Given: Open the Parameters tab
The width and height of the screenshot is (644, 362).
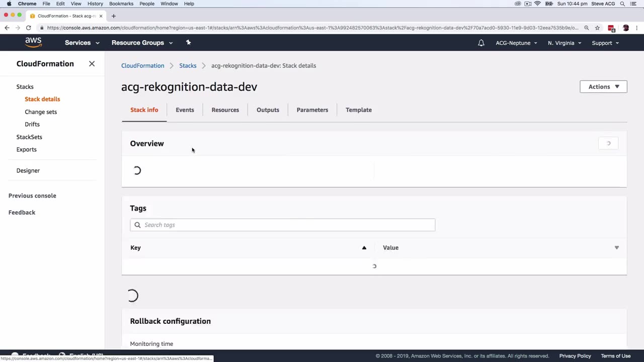Looking at the screenshot, I should coord(312,110).
